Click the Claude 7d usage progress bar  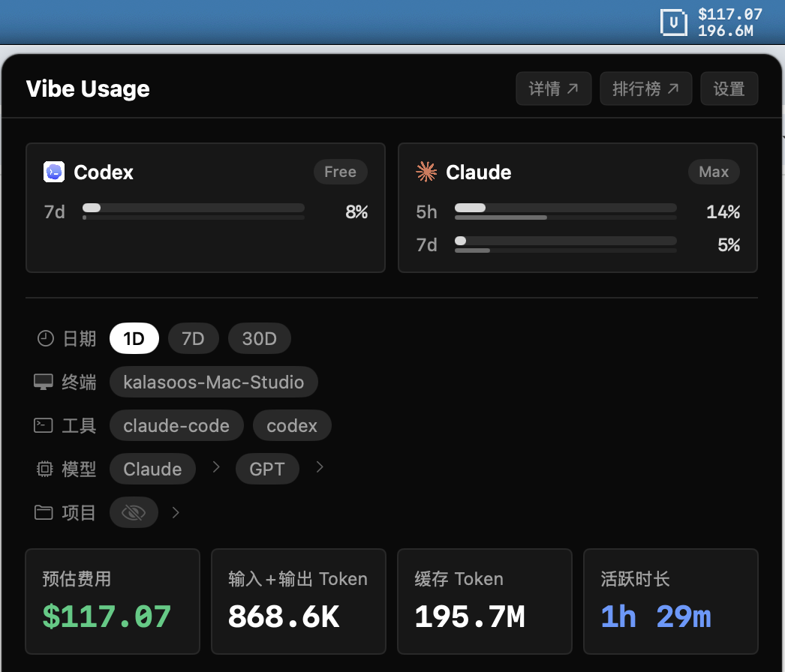[566, 244]
